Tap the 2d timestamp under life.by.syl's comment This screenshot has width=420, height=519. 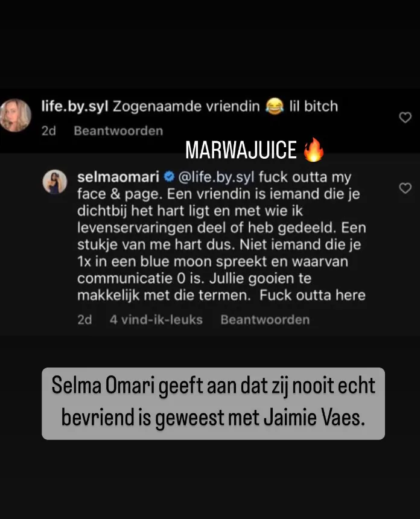(49, 131)
